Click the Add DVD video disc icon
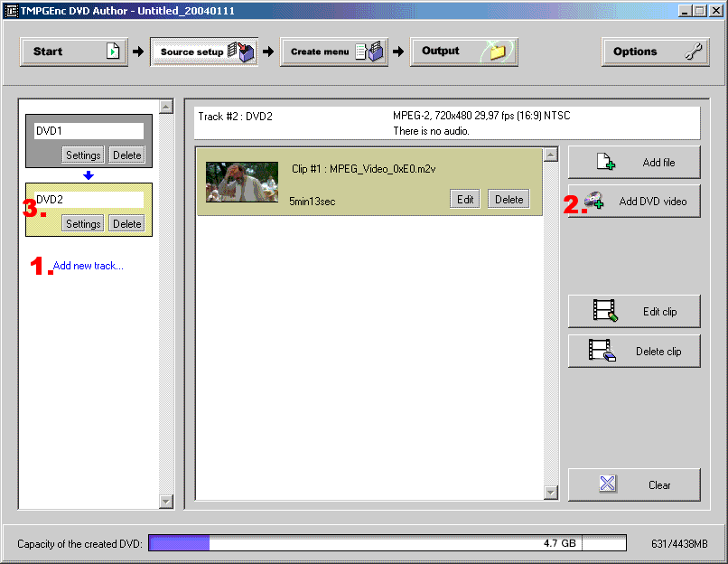Screen dimensions: 728x564 tap(593, 201)
